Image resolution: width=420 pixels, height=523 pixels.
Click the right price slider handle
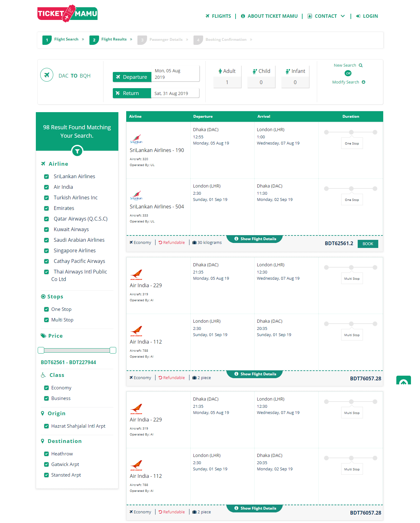click(x=113, y=350)
